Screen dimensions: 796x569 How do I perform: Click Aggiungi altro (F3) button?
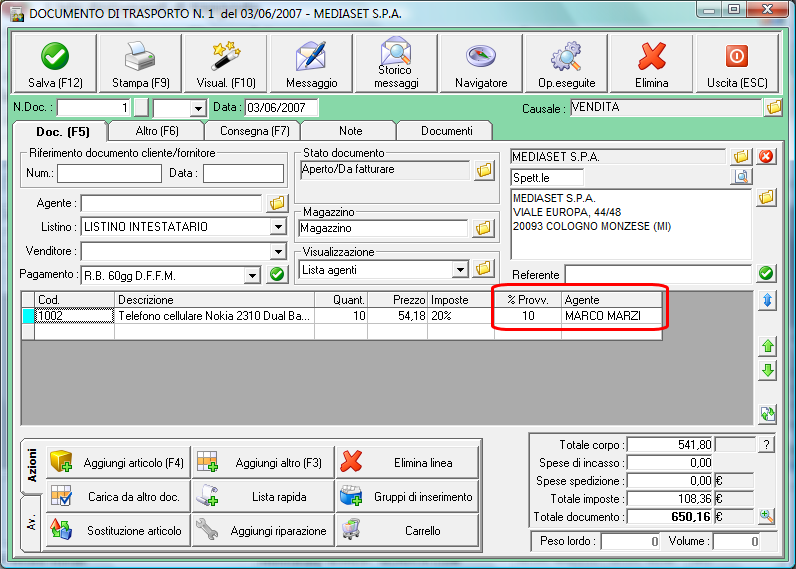[x=263, y=462]
